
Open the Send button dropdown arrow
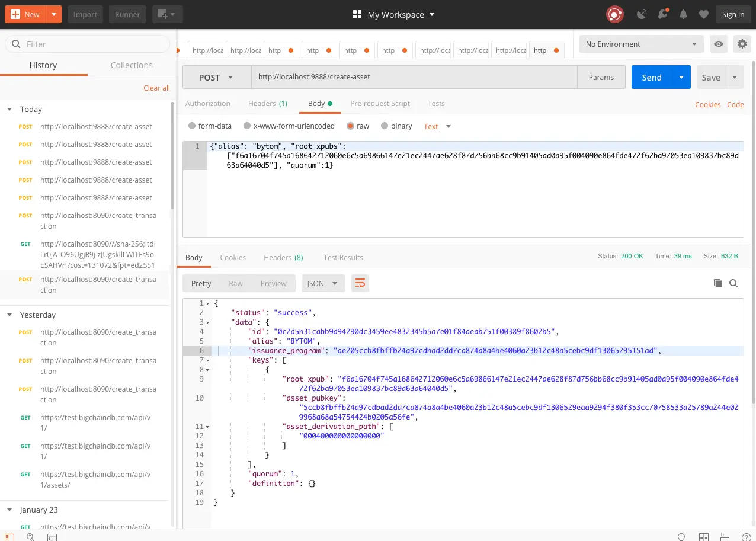(681, 77)
